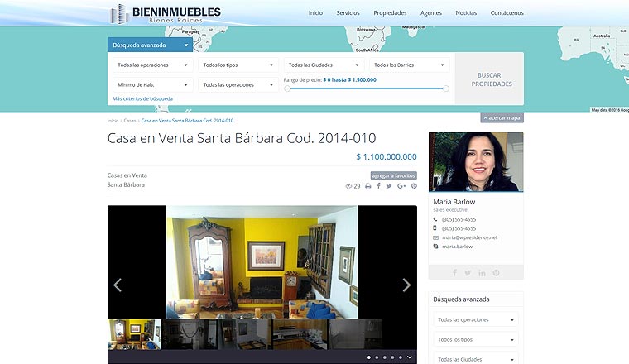
Task: Select fifth carousel pagination dot
Action: pyautogui.click(x=401, y=357)
